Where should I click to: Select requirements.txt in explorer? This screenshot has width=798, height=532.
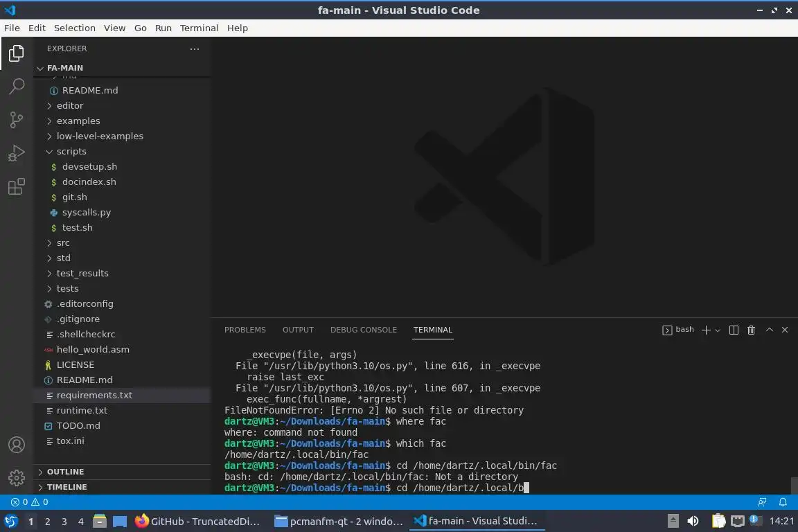pyautogui.click(x=122, y=395)
